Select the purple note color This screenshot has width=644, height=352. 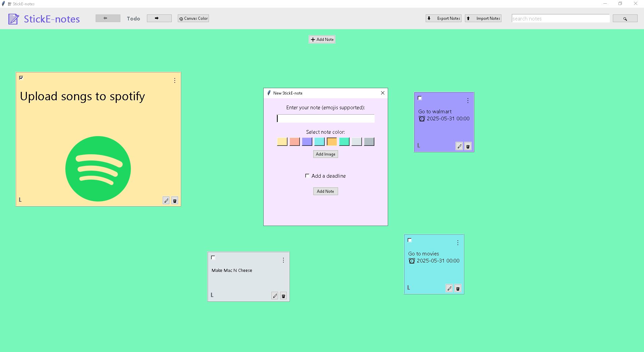click(307, 141)
